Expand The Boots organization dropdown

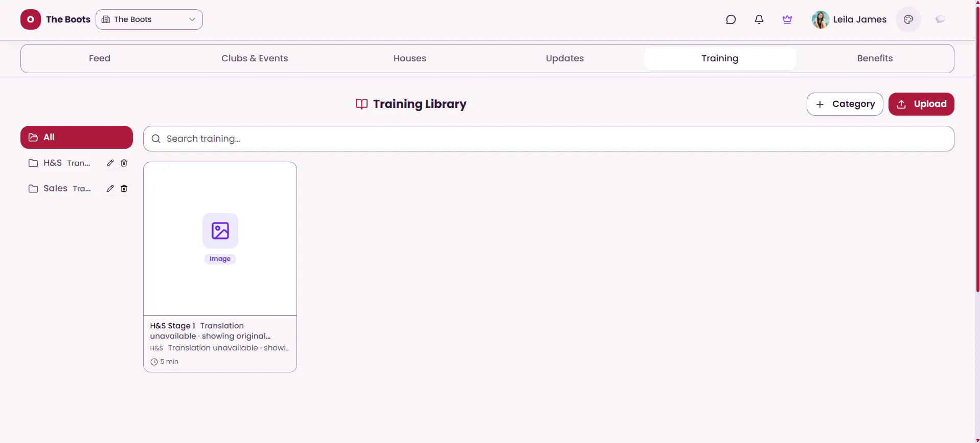click(149, 19)
